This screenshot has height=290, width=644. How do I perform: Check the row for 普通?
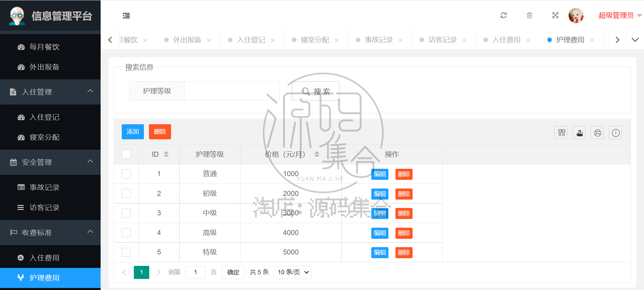pyautogui.click(x=126, y=174)
